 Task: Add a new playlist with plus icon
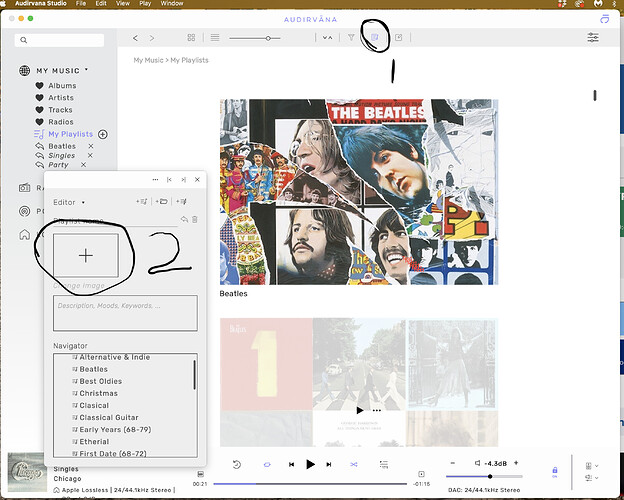103,134
